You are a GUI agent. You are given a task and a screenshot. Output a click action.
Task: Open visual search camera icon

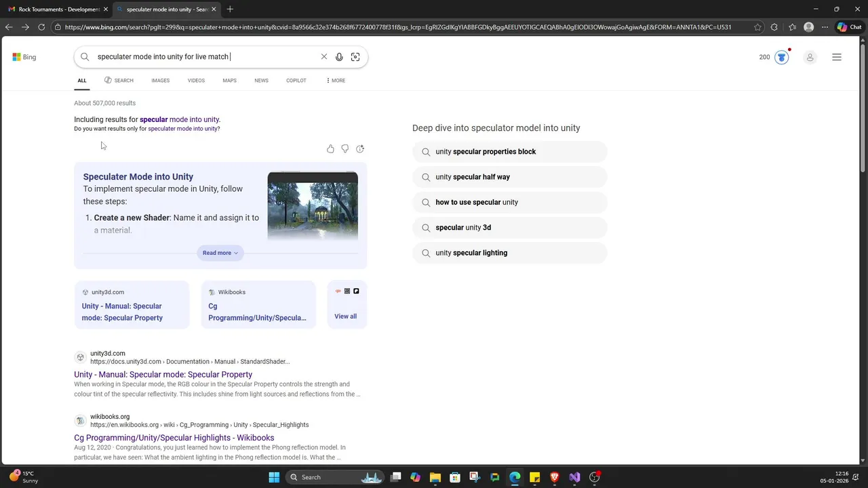point(355,57)
